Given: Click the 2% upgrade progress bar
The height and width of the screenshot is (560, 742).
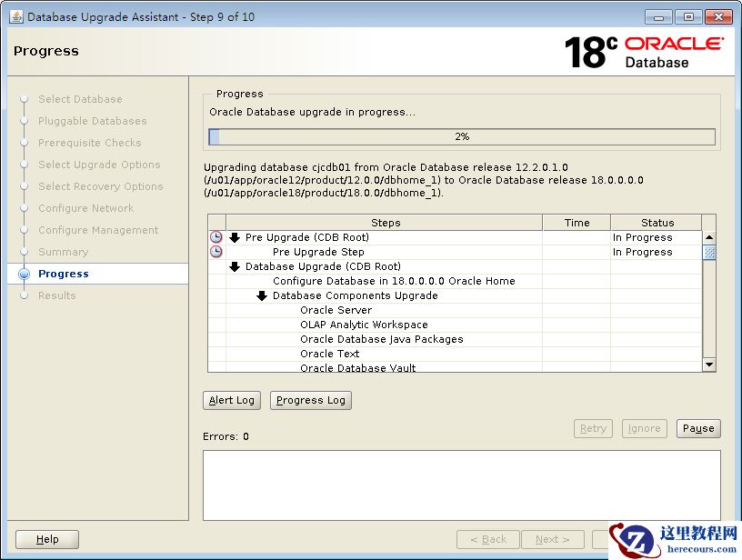Looking at the screenshot, I should coord(462,136).
